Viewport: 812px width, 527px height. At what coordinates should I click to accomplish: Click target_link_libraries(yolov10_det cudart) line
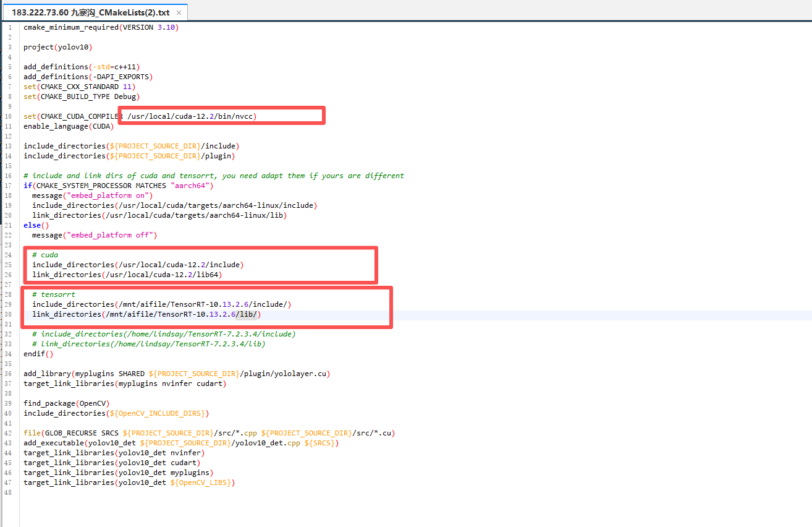(x=112, y=463)
